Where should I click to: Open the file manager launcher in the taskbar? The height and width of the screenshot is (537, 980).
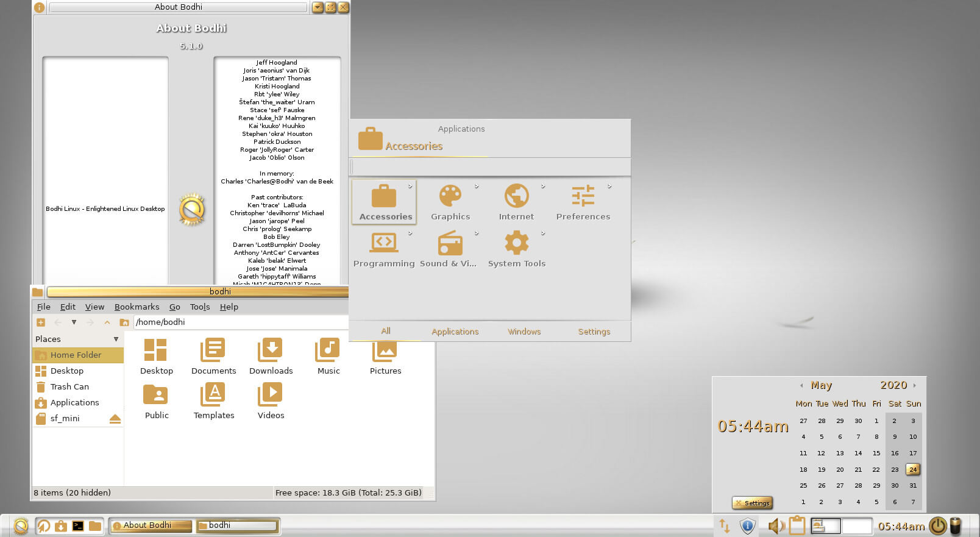coord(95,525)
